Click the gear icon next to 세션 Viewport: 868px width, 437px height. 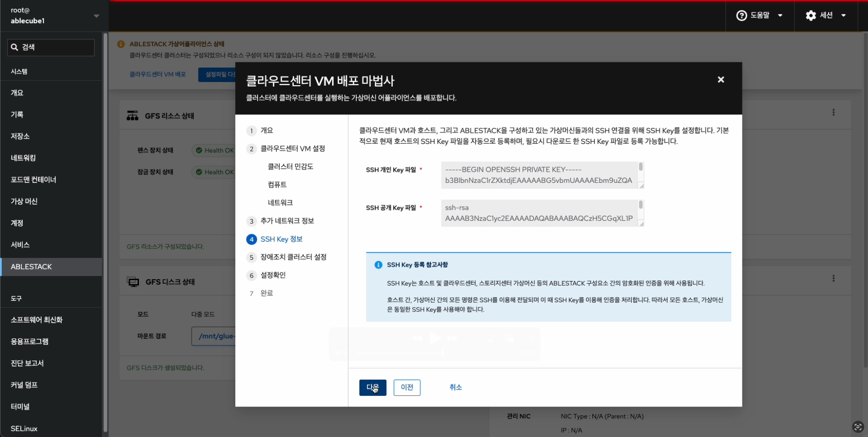tap(811, 15)
